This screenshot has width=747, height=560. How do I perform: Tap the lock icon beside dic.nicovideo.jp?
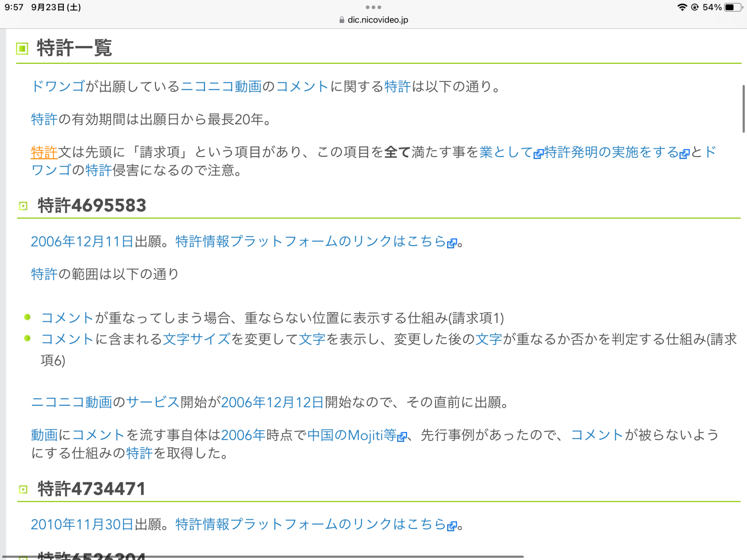tap(341, 20)
